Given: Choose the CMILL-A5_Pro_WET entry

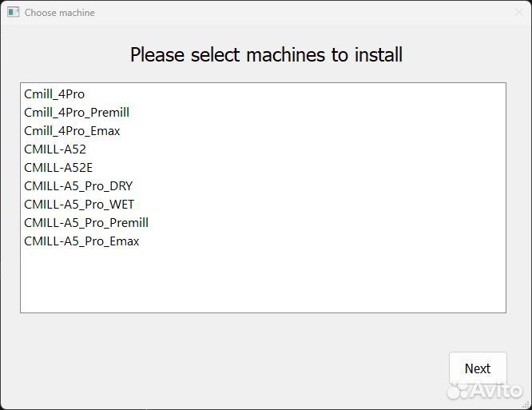Looking at the screenshot, I should [x=79, y=205].
